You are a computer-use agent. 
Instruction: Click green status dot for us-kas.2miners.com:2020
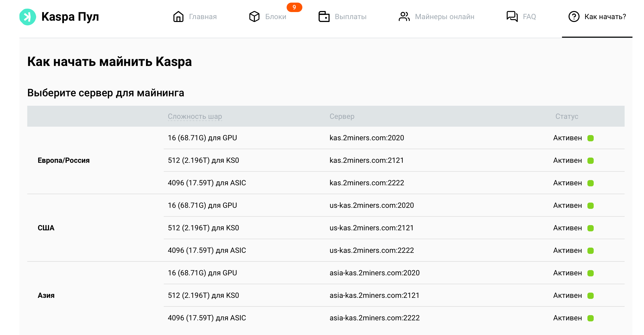[591, 205]
